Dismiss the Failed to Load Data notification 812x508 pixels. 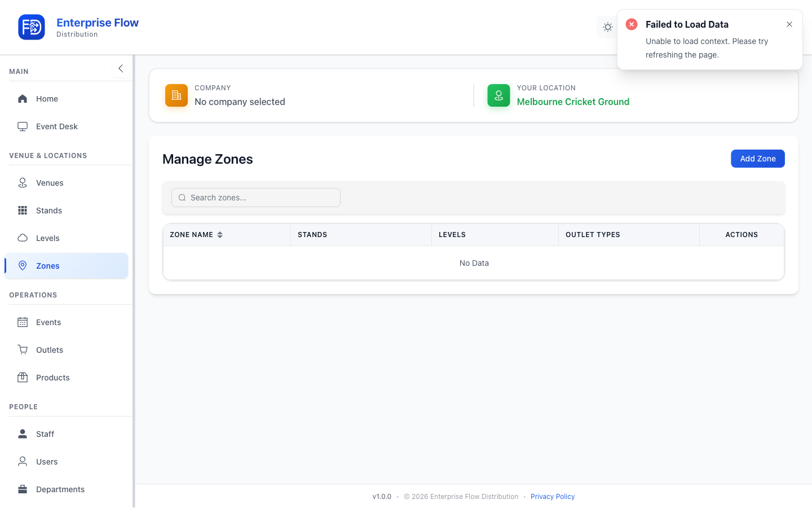tap(789, 24)
